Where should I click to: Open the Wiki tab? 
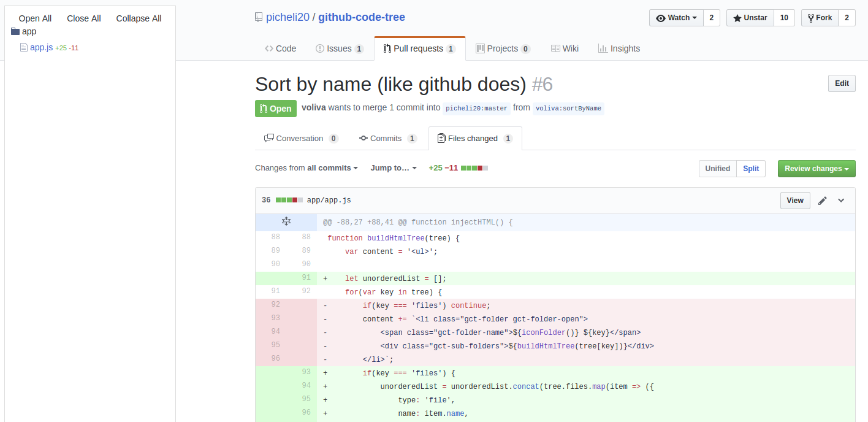pos(565,48)
